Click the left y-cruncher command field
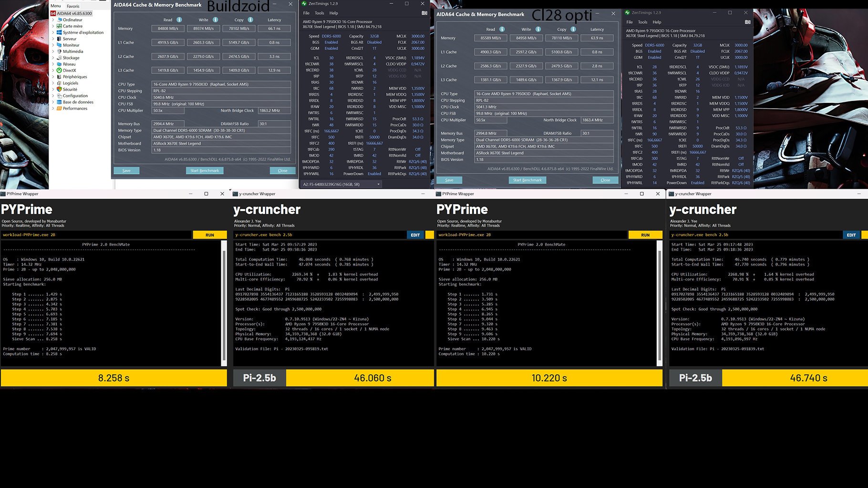The height and width of the screenshot is (488, 868). tap(320, 235)
